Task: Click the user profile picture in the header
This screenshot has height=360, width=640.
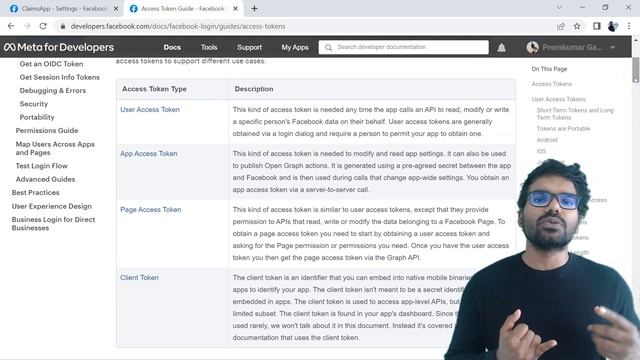Action: tap(532, 47)
